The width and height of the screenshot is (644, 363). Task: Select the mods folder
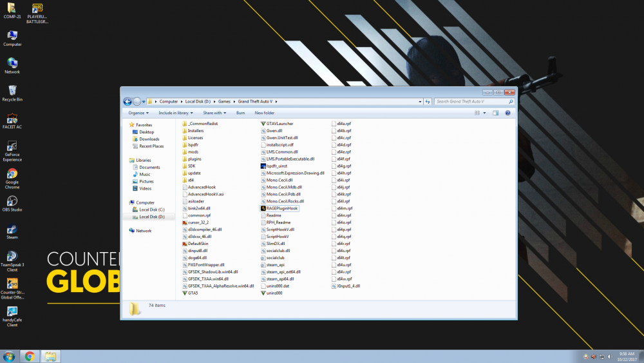click(x=190, y=152)
